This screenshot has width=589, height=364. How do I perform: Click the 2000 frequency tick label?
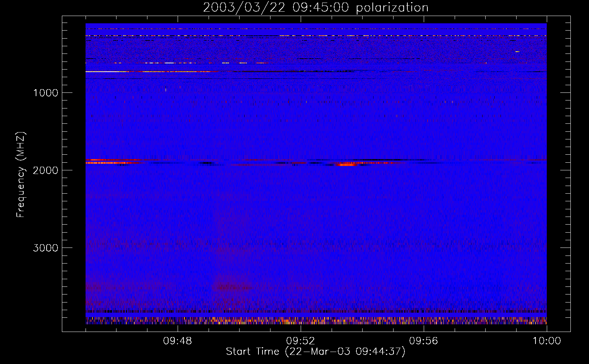[46, 170]
